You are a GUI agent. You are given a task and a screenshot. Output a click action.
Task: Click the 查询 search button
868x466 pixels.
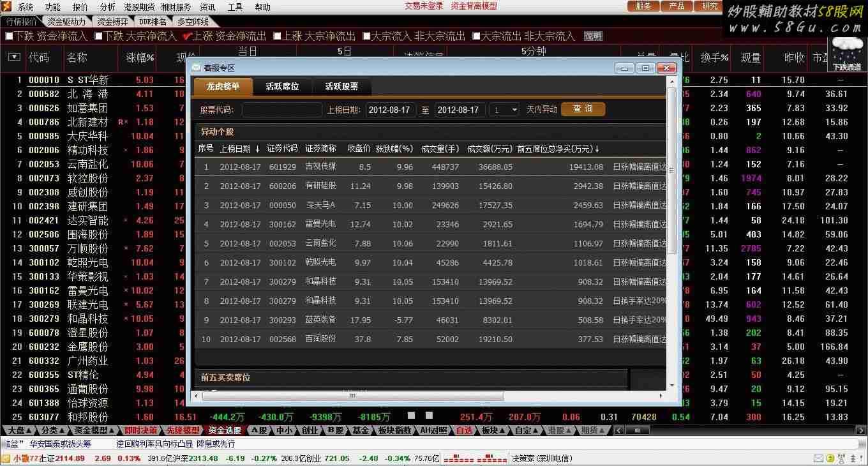pyautogui.click(x=583, y=109)
